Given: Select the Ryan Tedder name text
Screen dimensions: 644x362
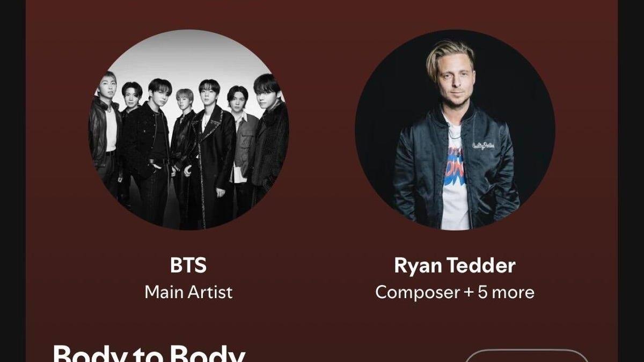Looking at the screenshot, I should [x=455, y=265].
